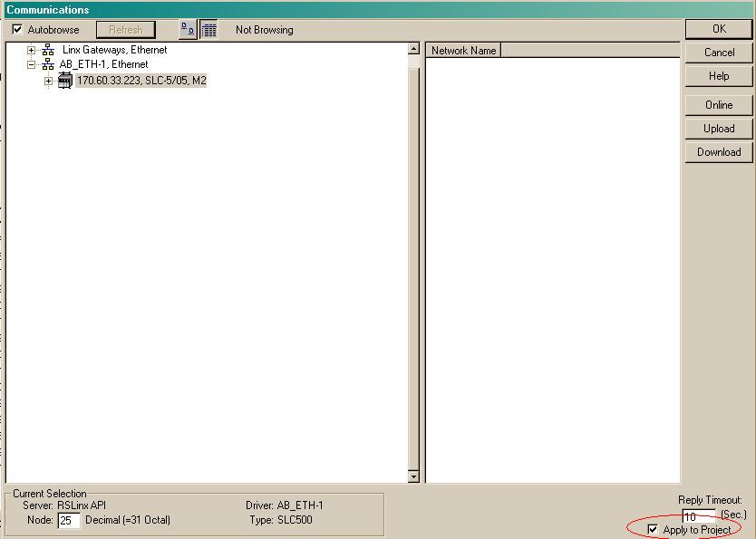Click the greyed-out Refresh button
The image size is (756, 539).
[126, 30]
